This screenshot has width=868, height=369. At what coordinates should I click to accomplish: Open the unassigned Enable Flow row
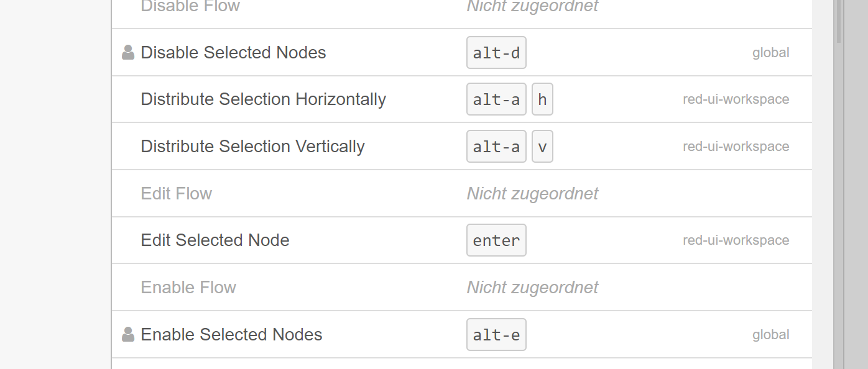pos(462,287)
